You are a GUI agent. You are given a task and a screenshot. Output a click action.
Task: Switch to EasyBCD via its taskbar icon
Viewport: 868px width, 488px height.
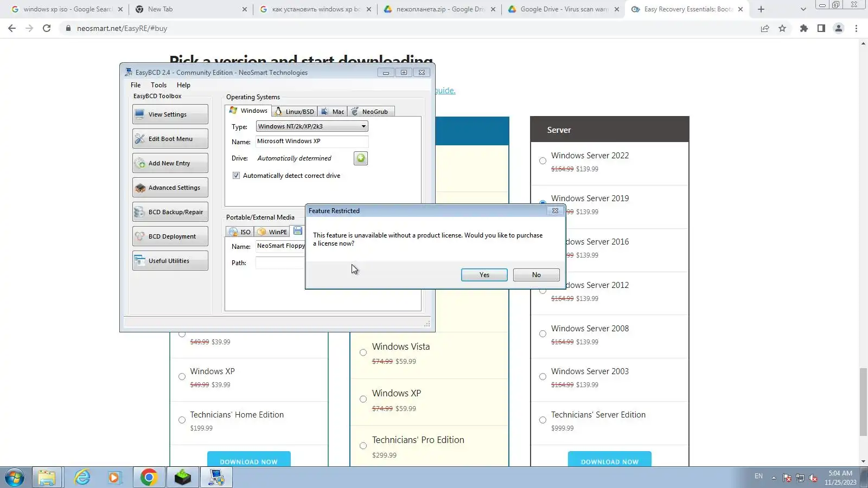(216, 478)
